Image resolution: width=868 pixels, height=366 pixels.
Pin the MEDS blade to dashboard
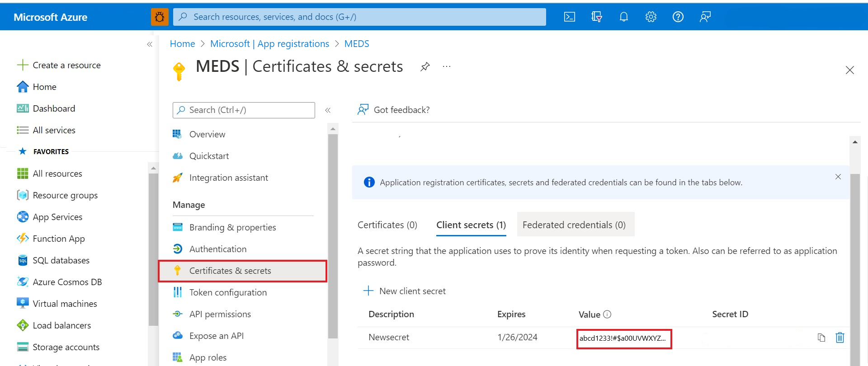[x=425, y=67]
